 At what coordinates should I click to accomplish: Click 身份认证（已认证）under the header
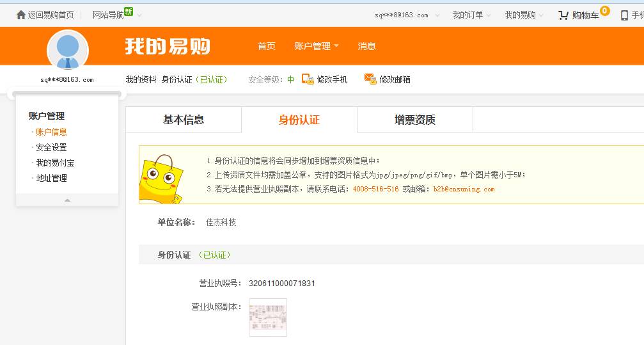point(194,79)
